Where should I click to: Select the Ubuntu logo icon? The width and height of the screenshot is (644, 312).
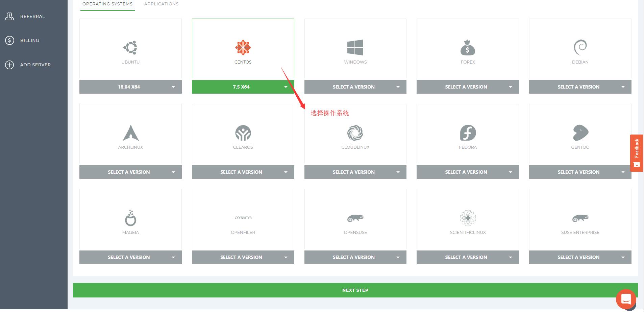[130, 48]
